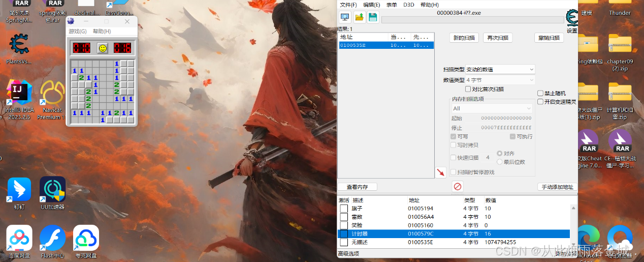Viewport: 644px width, 262px height.
Task: Click address 01005194 in the table
Action: [421, 209]
